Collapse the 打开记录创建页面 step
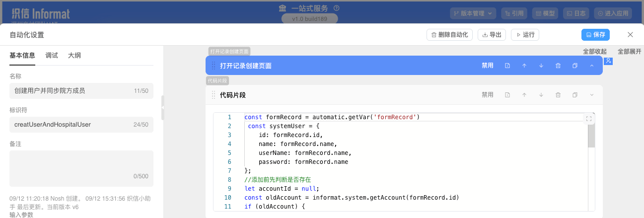Screen dimensions: 644x218 tap(592, 66)
